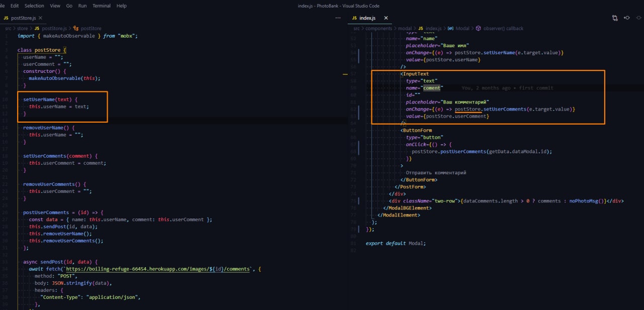Image resolution: width=644 pixels, height=310 pixels.
Task: Open the Help menu
Action: coord(121,6)
